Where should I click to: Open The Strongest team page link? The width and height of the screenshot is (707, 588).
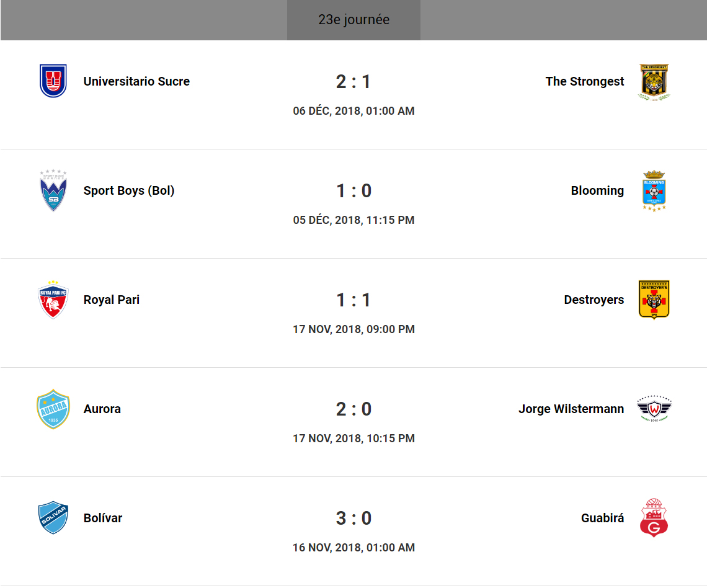(x=584, y=81)
